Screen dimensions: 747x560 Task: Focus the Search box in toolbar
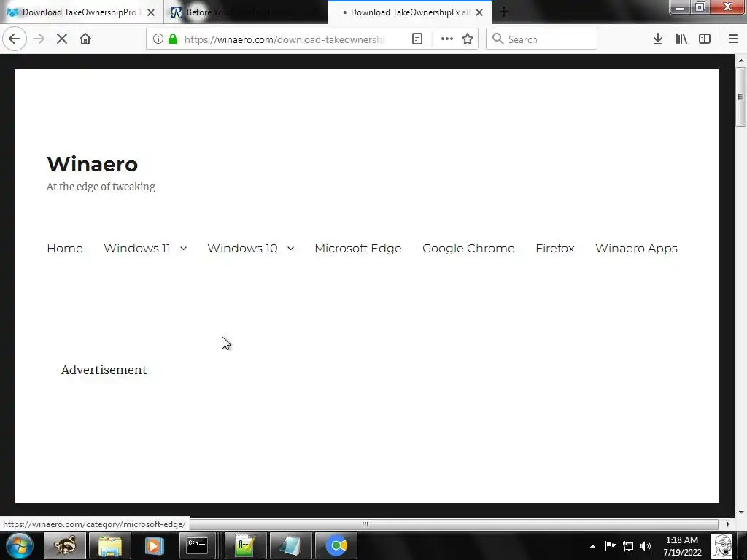541,39
